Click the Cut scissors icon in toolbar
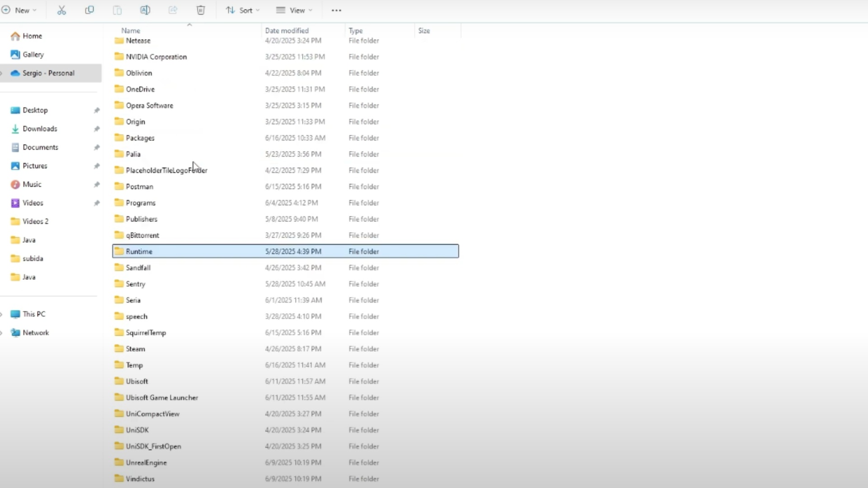This screenshot has height=488, width=868. pyautogui.click(x=61, y=10)
